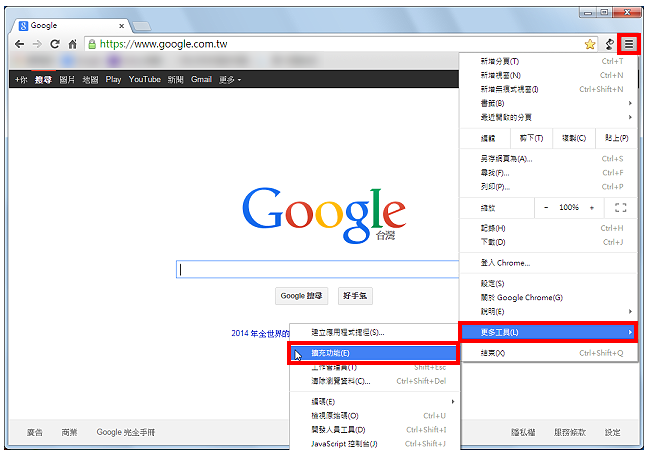Enter full screen via the zoom row icon
The height and width of the screenshot is (457, 654).
pos(621,207)
